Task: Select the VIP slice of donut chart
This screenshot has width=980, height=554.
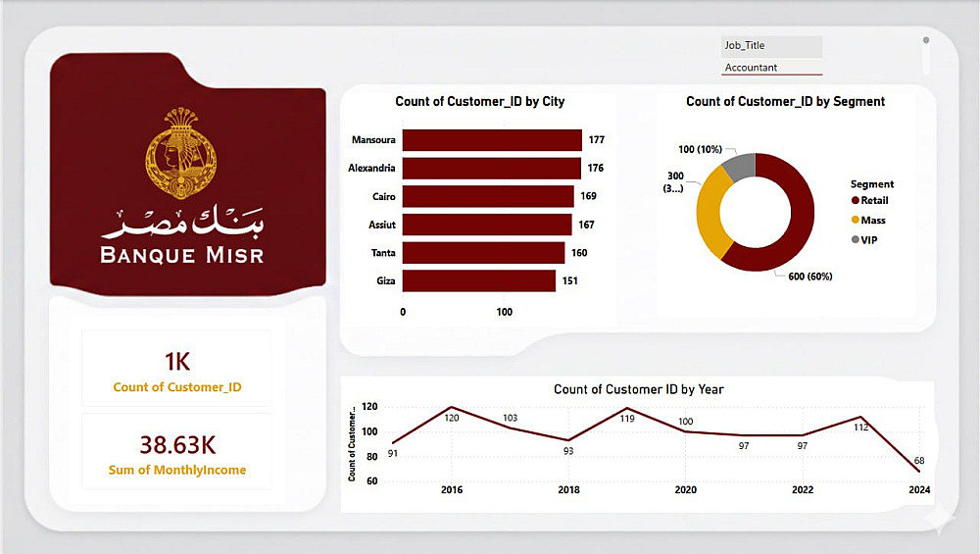Action: coord(741,166)
